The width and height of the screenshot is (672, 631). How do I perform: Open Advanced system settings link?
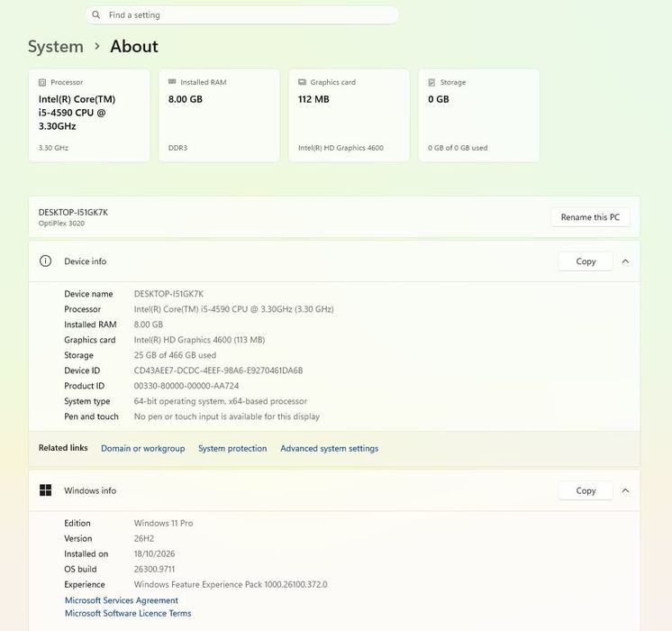329,448
